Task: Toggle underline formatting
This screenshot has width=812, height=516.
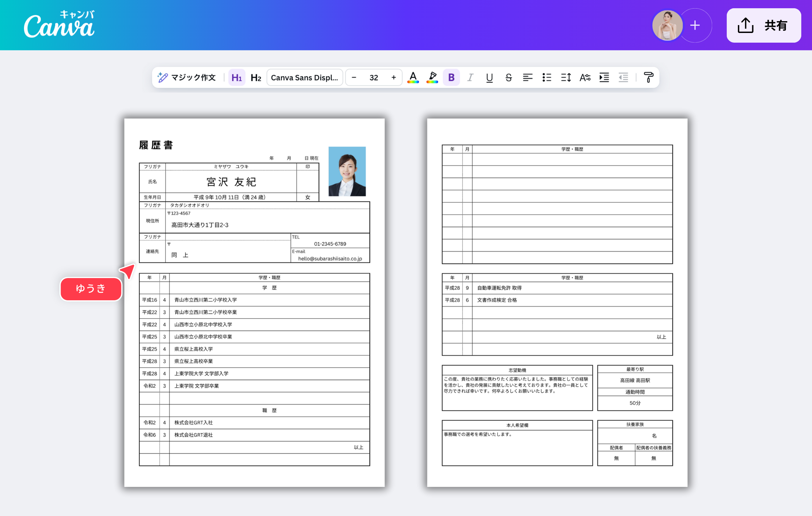Action: point(489,77)
